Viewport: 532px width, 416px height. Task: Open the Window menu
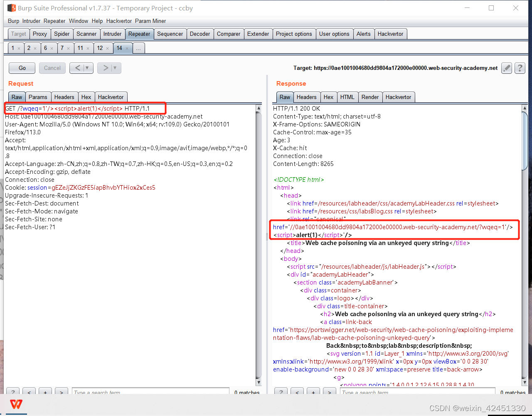coord(79,21)
